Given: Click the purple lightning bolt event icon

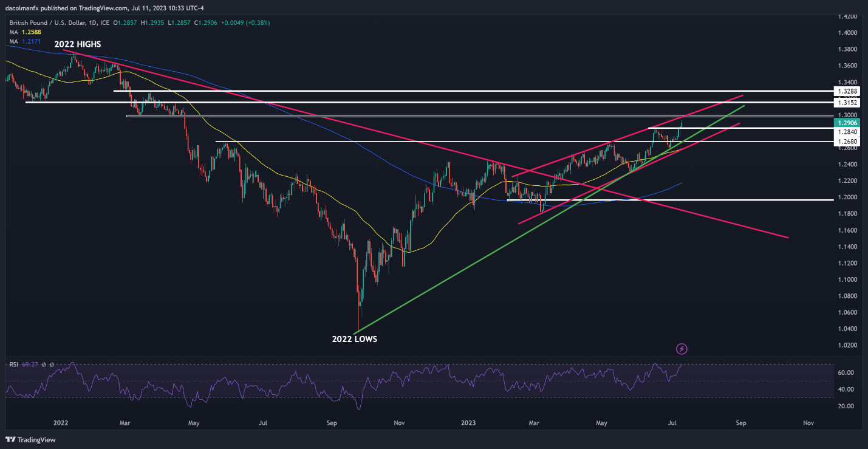Looking at the screenshot, I should click(x=682, y=349).
